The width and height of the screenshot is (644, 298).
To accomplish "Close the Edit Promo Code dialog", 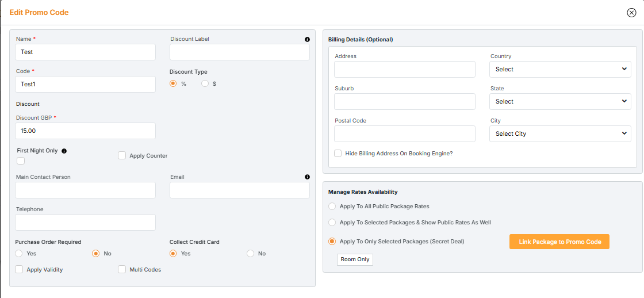I will [631, 13].
